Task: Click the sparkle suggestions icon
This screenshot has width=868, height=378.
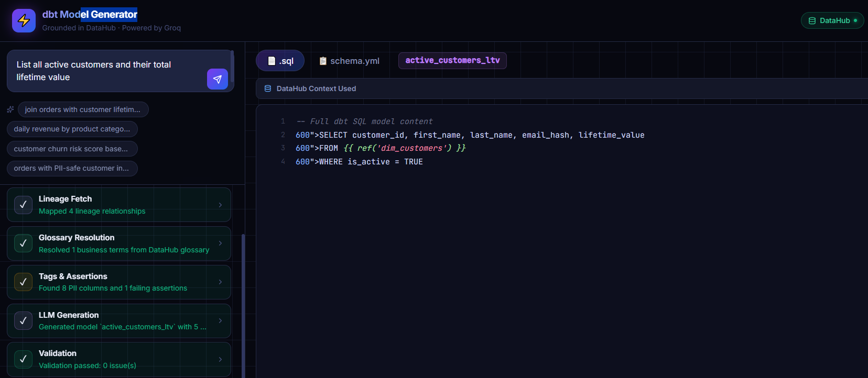Action: [10, 109]
